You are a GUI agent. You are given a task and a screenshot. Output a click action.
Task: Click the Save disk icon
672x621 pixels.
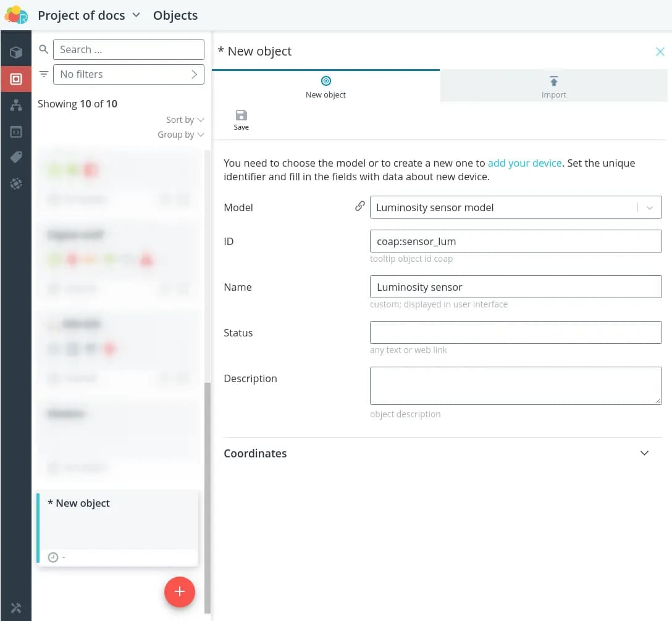pyautogui.click(x=241, y=115)
